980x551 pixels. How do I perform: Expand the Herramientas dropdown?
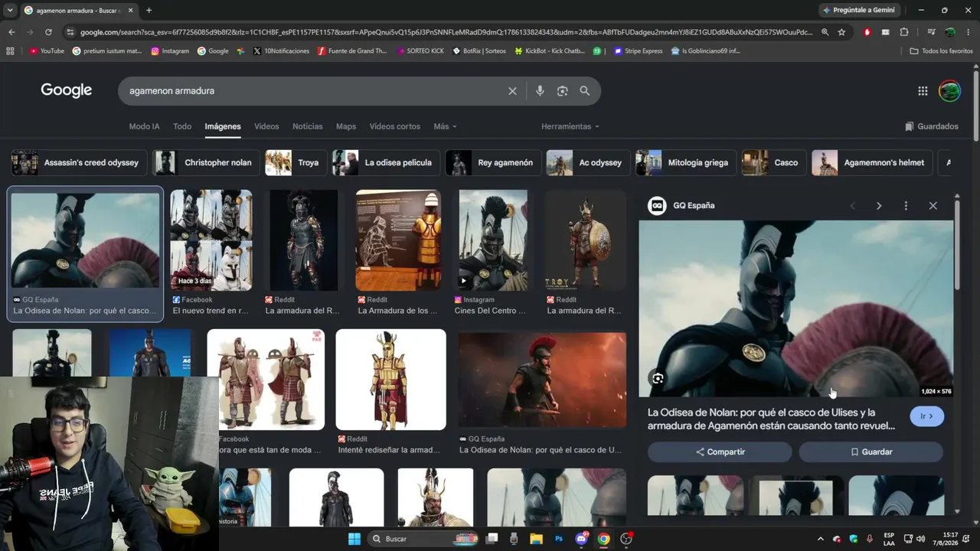coord(570,126)
